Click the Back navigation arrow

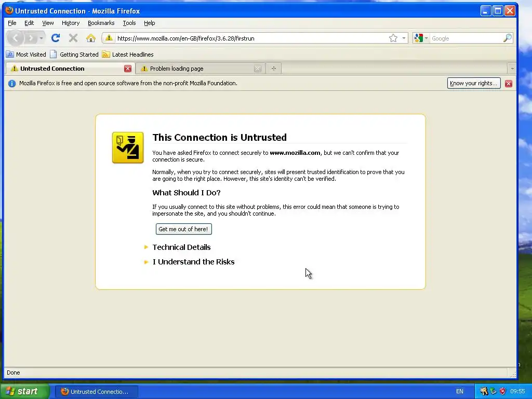coord(15,38)
